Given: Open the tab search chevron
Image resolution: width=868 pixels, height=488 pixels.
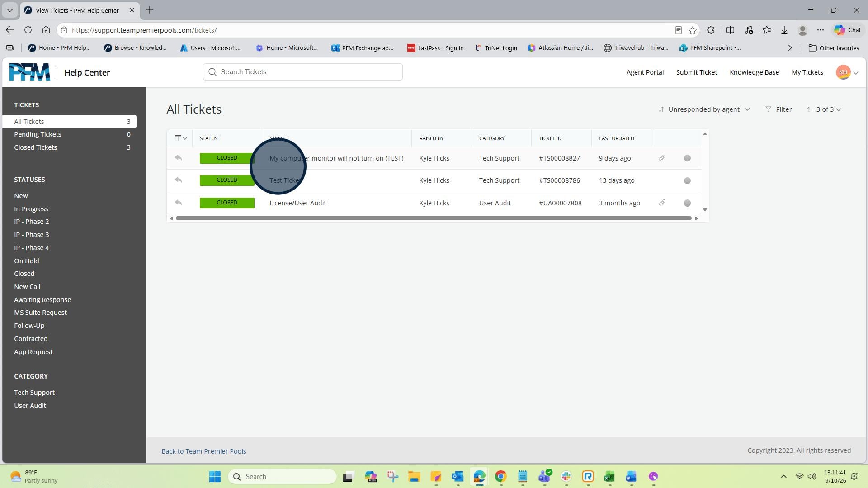Looking at the screenshot, I should click(10, 10).
